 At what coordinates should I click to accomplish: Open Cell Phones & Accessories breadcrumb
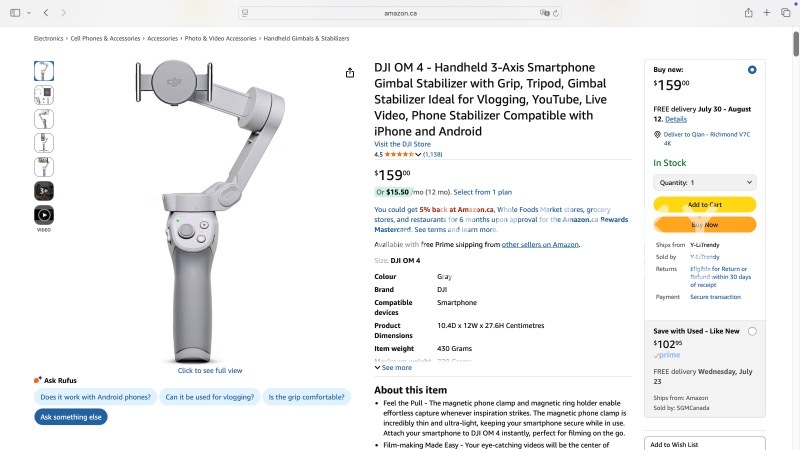[105, 38]
